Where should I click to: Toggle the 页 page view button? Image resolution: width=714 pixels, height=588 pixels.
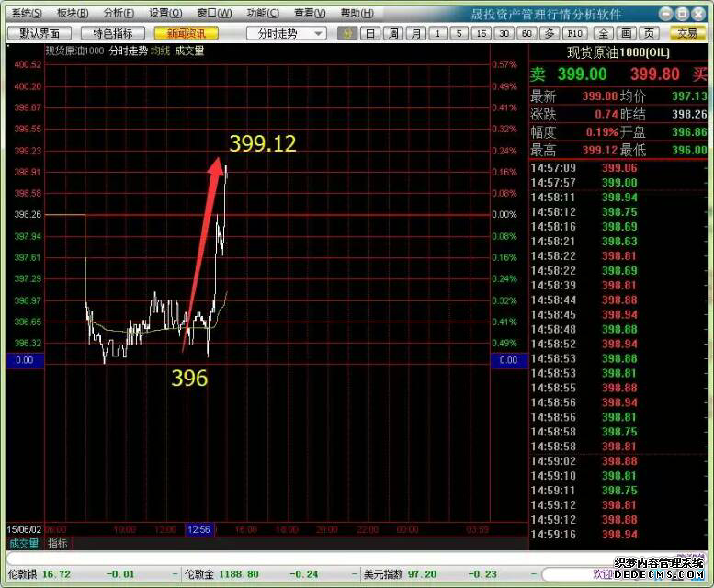(649, 33)
